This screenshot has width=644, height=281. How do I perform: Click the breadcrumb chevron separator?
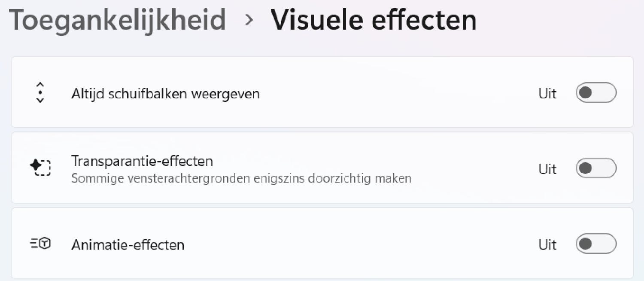coord(249,20)
